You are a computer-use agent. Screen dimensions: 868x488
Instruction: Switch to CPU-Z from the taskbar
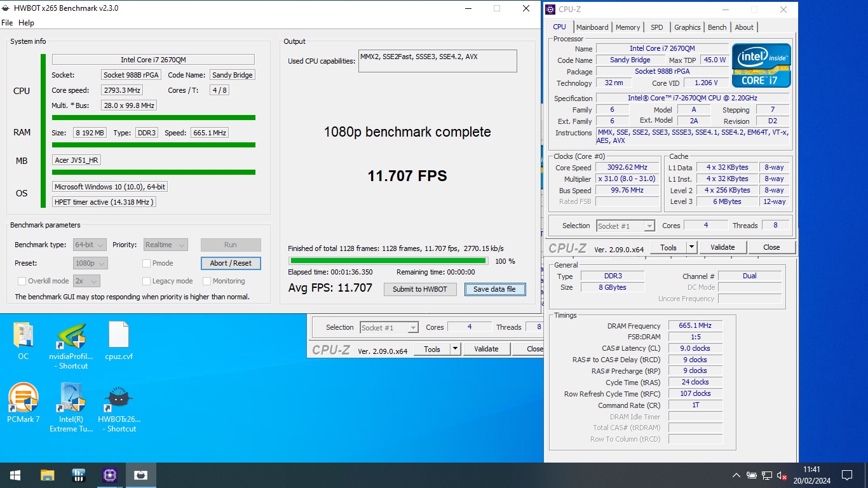click(109, 475)
